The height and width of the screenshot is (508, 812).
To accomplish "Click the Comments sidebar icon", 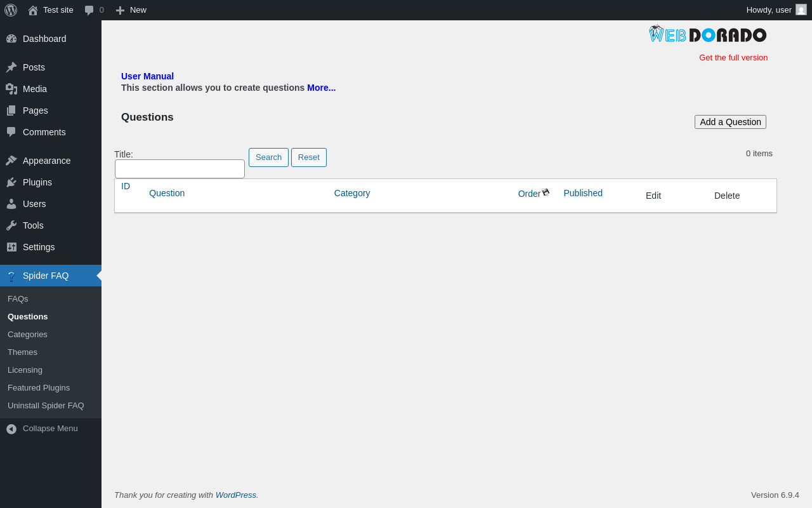I will tap(11, 132).
